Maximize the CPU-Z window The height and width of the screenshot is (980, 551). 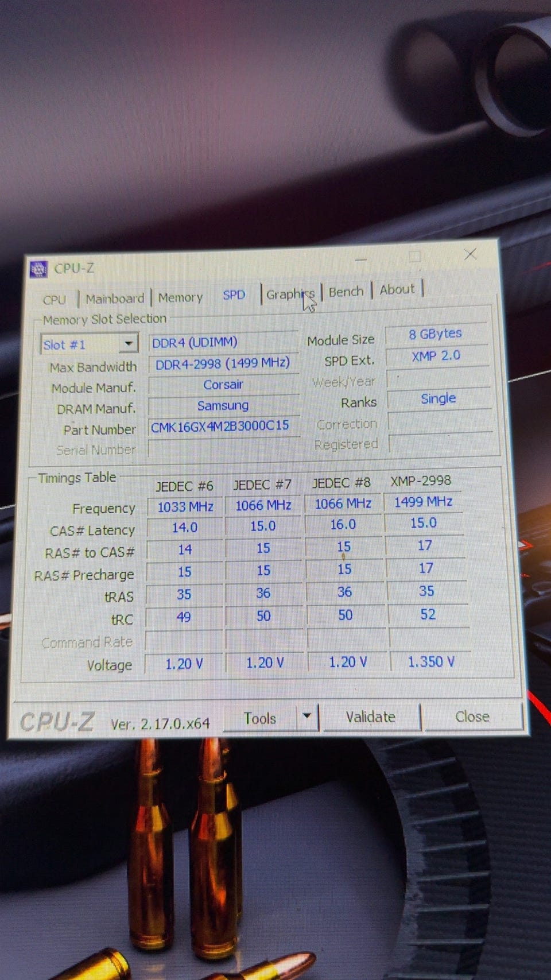[x=415, y=257]
